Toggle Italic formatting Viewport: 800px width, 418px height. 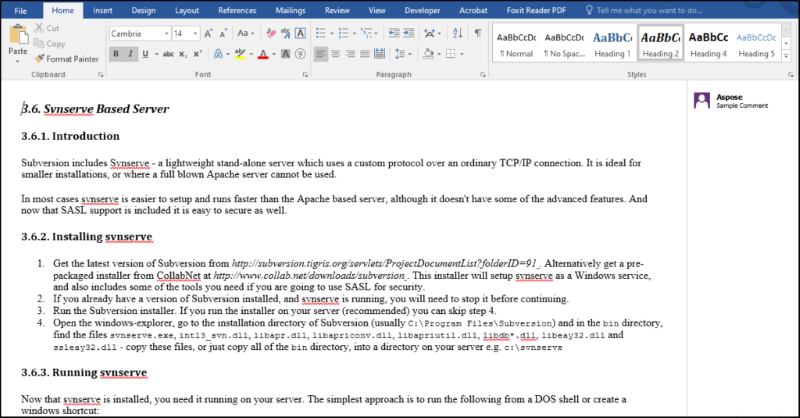point(130,54)
